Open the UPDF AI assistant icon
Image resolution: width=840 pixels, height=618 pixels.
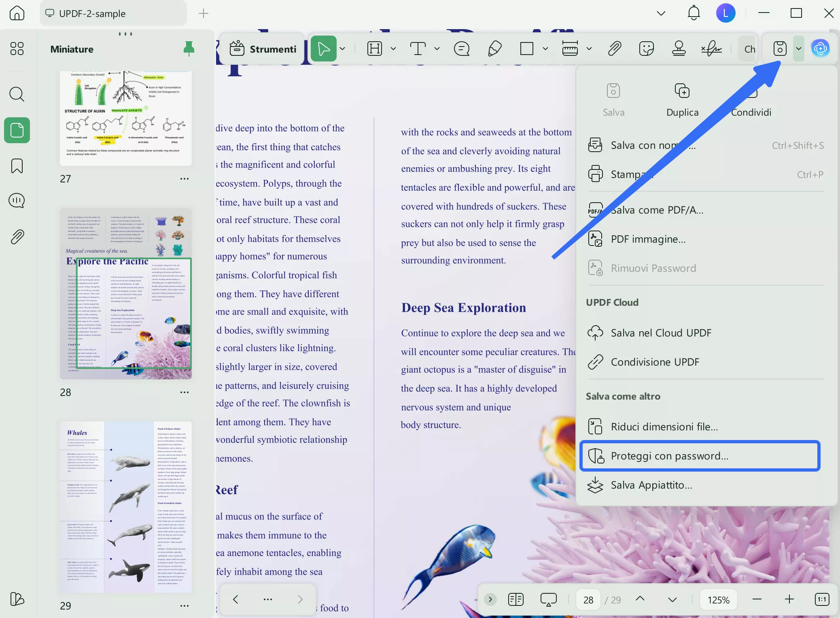click(x=820, y=49)
